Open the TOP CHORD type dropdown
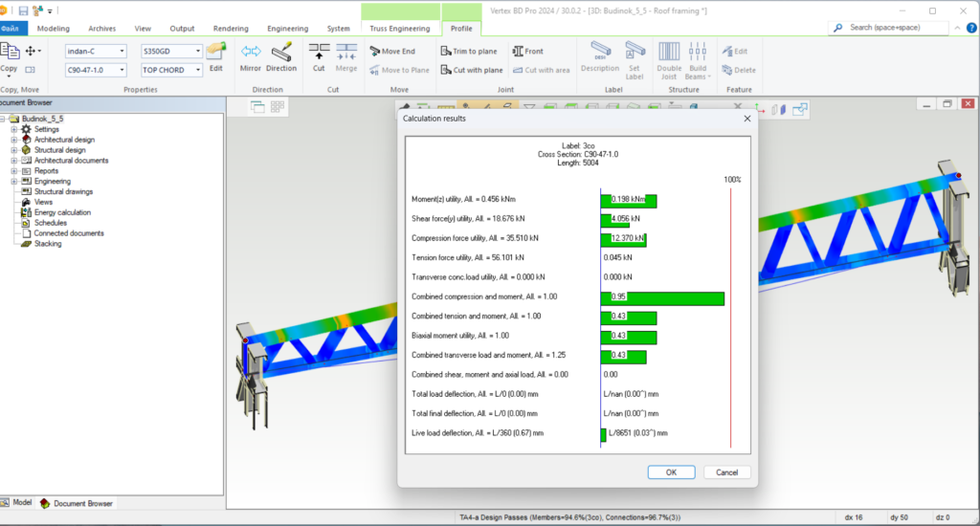Image resolution: width=980 pixels, height=526 pixels. (197, 70)
